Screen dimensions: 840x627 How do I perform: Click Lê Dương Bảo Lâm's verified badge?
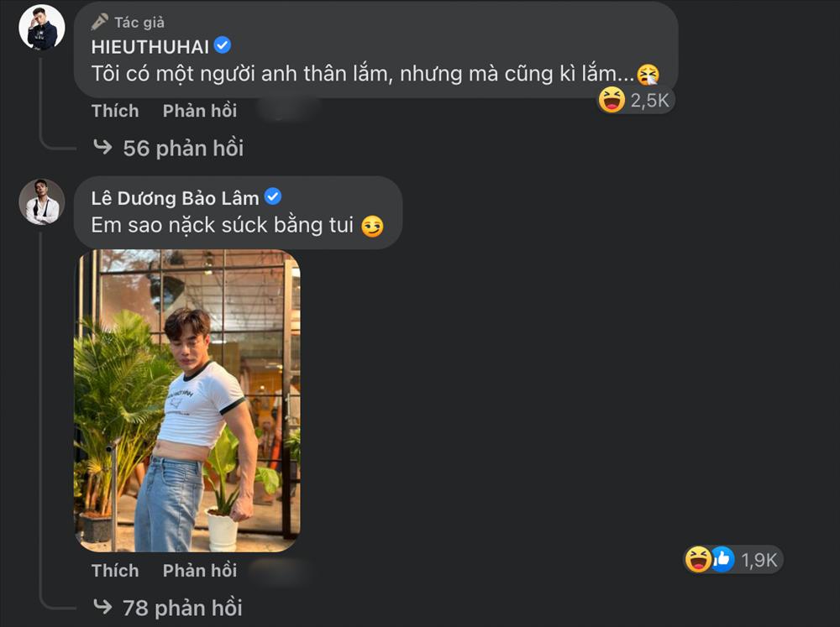coord(270,197)
